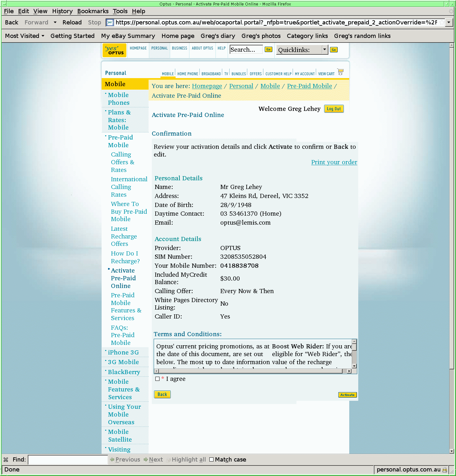The width and height of the screenshot is (456, 476).
Task: Open the Bookmarks menu
Action: point(93,11)
